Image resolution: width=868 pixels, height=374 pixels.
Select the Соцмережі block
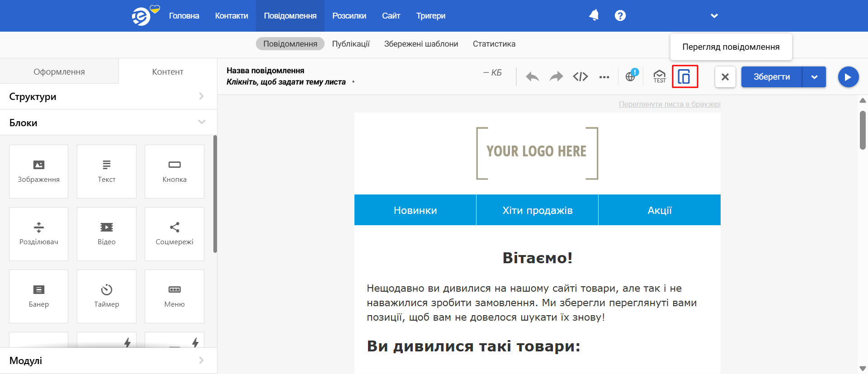175,234
